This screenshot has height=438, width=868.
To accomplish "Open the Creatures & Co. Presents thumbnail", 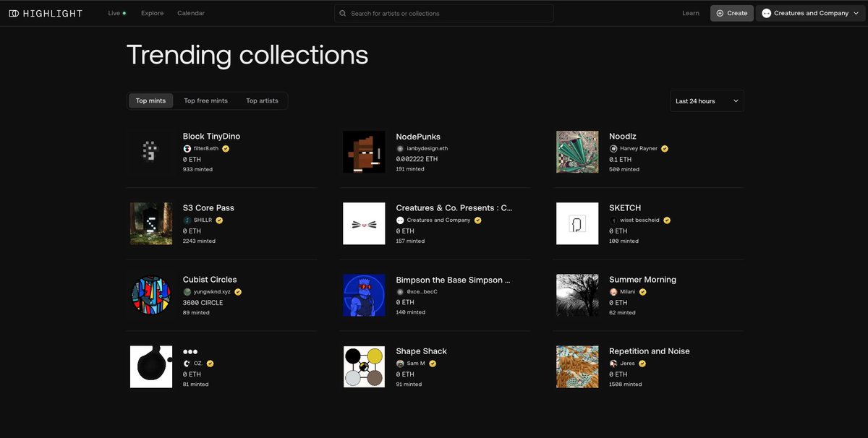I will click(x=364, y=223).
